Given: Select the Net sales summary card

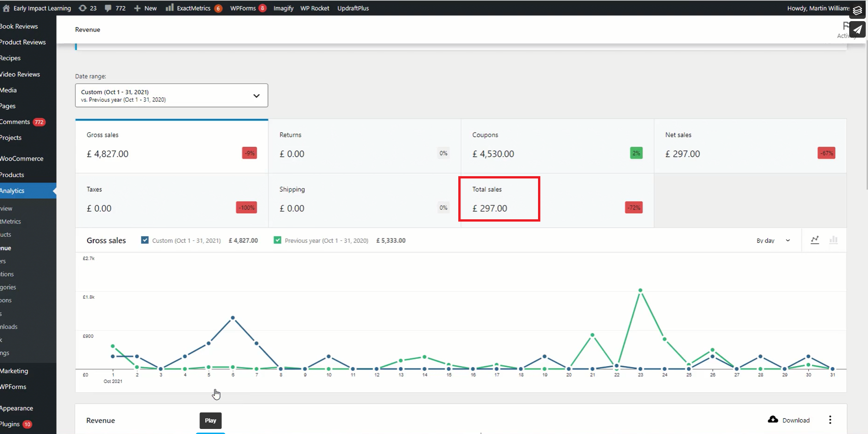Looking at the screenshot, I should (x=750, y=146).
